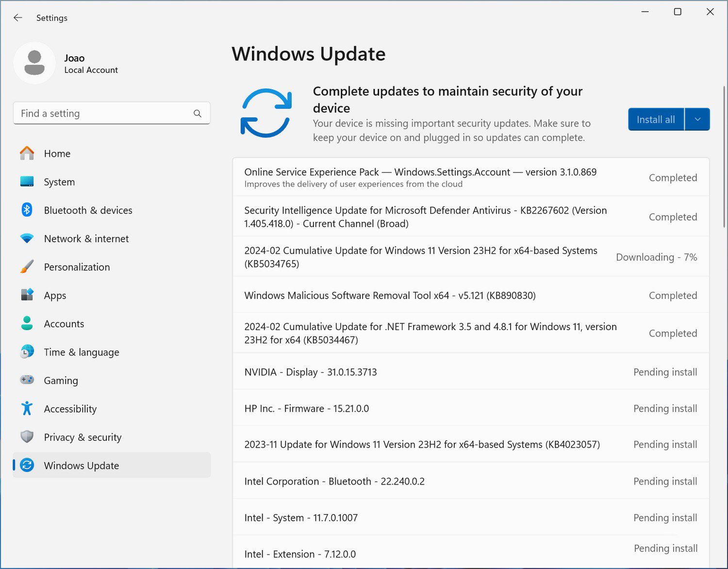Viewport: 728px width, 569px height.
Task: Click the 2023-11 Update KB4023057 row
Action: pyautogui.click(x=471, y=444)
